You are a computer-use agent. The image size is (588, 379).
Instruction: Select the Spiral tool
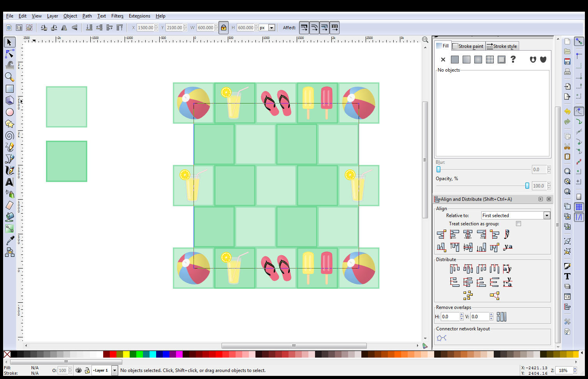[10, 135]
